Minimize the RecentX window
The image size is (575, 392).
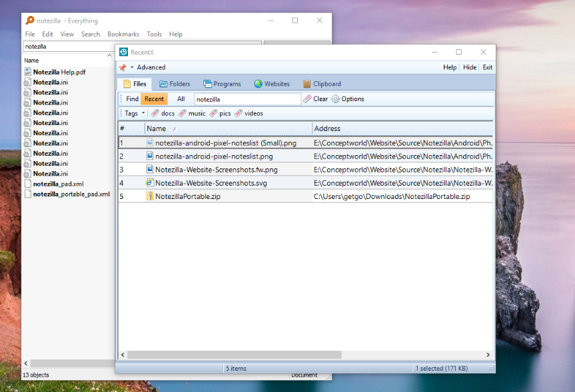pos(434,52)
